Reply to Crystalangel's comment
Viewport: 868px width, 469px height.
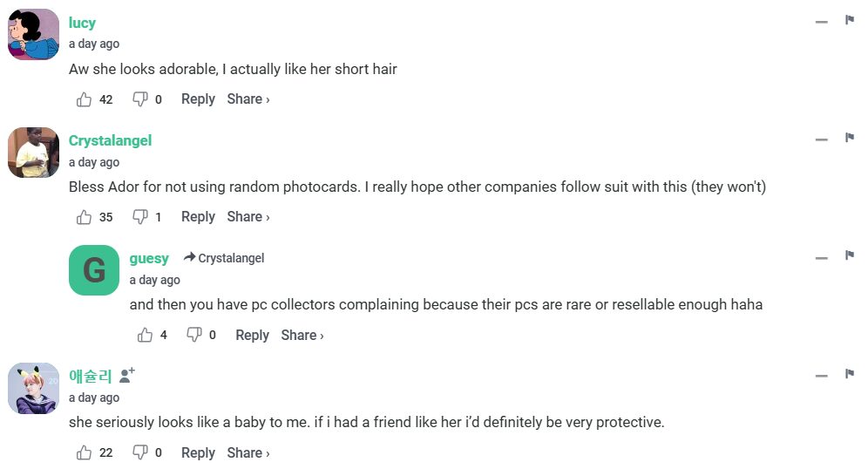[198, 217]
